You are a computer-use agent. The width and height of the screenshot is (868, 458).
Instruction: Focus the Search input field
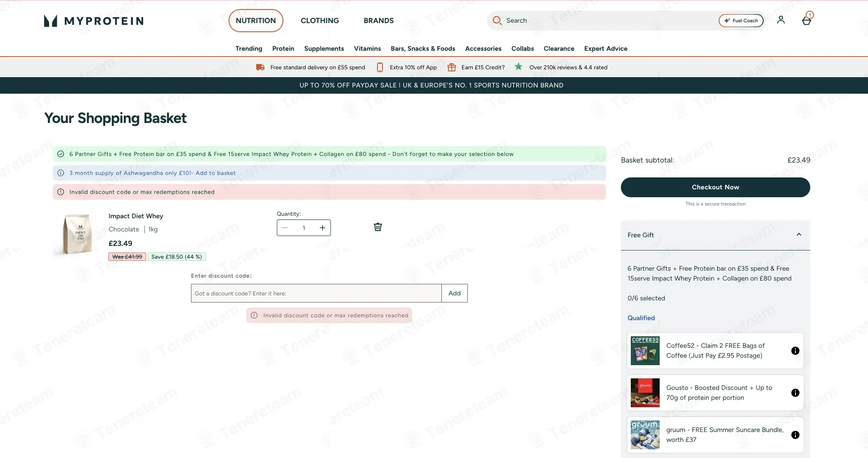pos(611,21)
